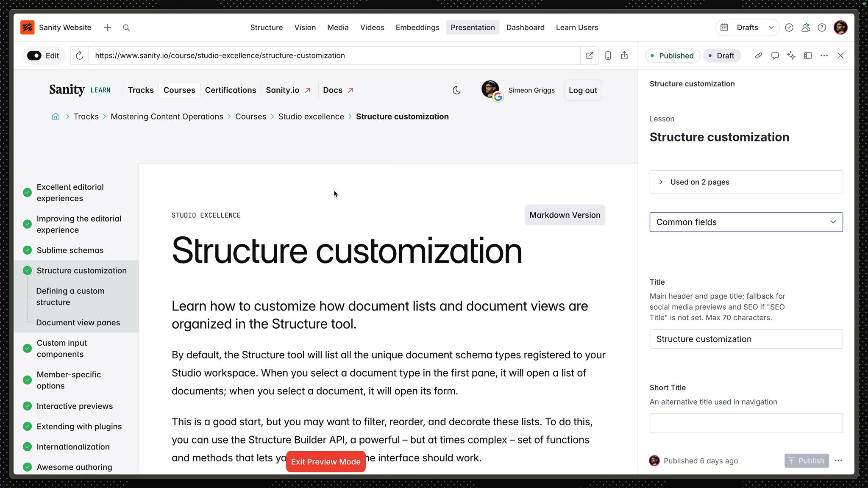Select the Published version chip
The height and width of the screenshot is (488, 868).
click(x=672, y=55)
